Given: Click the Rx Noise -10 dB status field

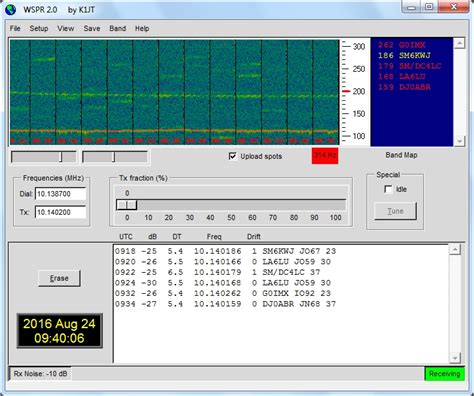Looking at the screenshot, I should [x=40, y=374].
